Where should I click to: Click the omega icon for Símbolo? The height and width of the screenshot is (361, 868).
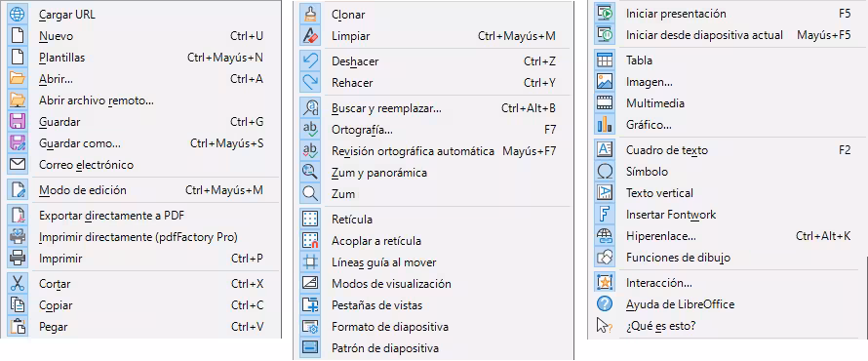[605, 172]
